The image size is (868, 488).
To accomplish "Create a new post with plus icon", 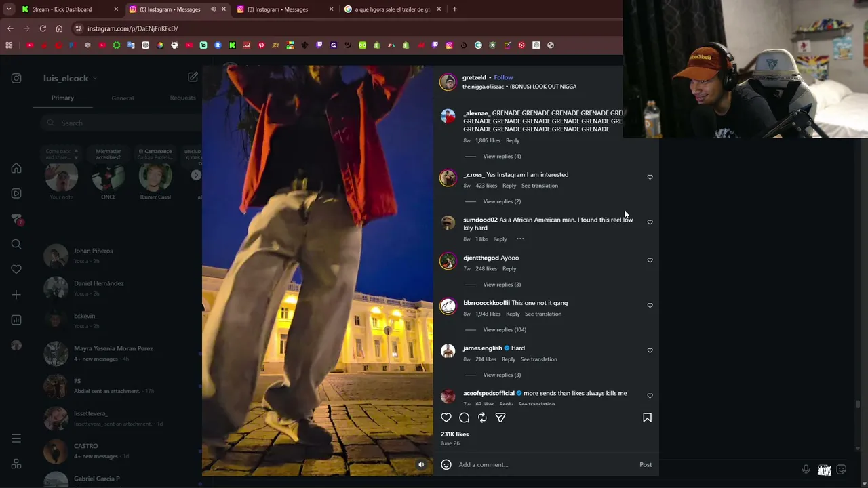I will [x=16, y=295].
